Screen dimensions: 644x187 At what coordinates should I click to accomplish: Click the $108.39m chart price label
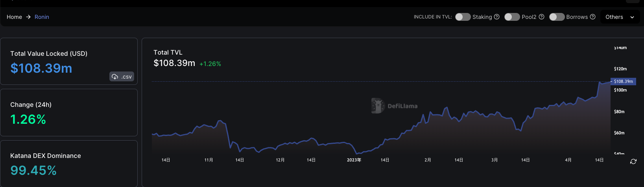click(623, 81)
